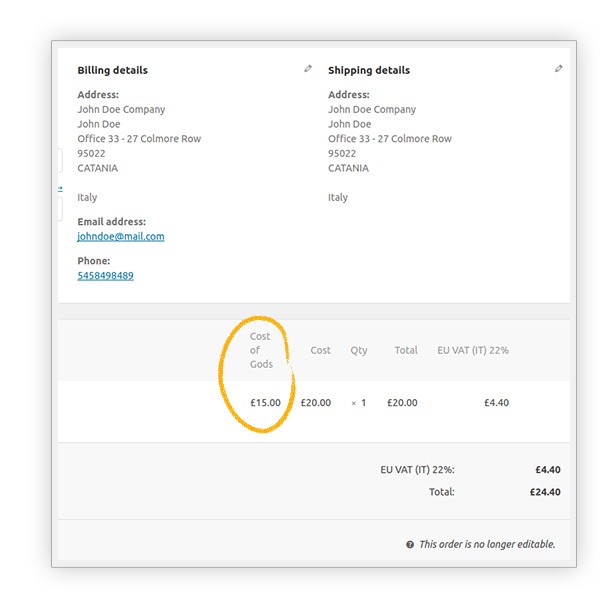Click the billing address CATANIA line

click(98, 168)
